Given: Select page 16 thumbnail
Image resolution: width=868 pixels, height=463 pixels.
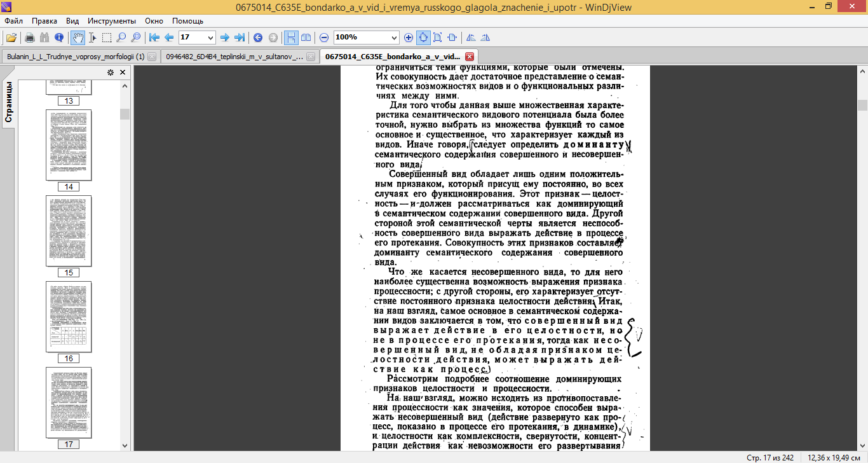Looking at the screenshot, I should click(69, 316).
